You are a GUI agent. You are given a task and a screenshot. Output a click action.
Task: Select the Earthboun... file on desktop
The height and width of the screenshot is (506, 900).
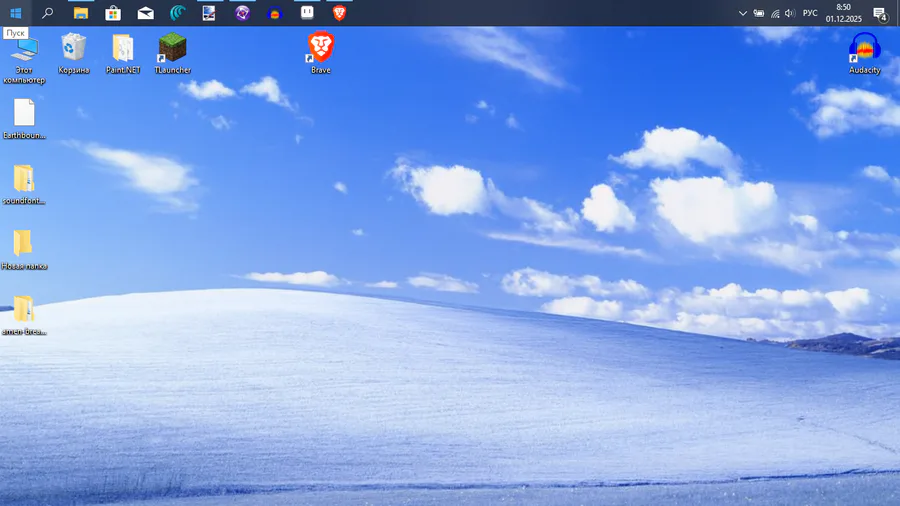pos(24,119)
